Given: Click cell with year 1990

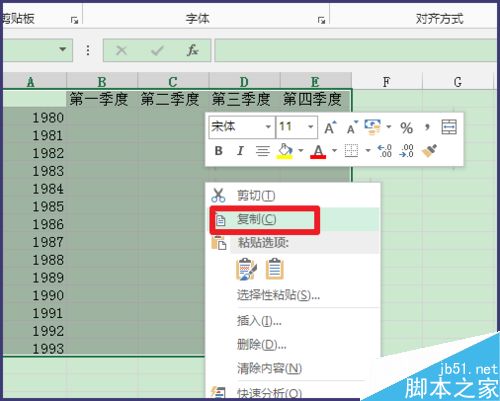Looking at the screenshot, I should tap(35, 295).
